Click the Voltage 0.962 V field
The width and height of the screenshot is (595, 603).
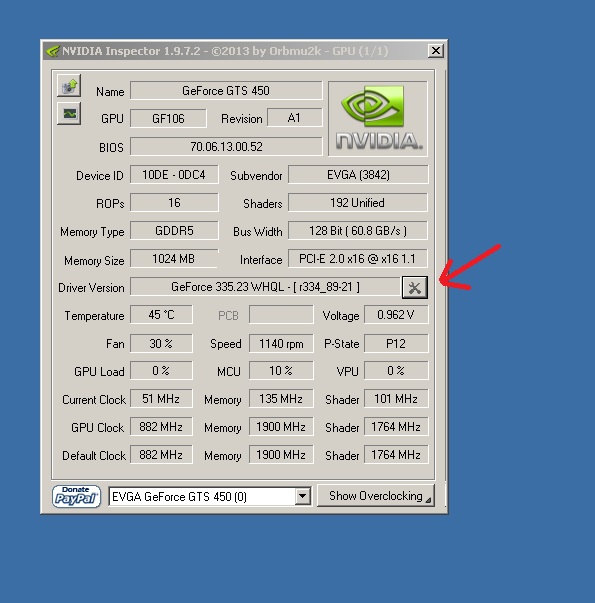(x=396, y=315)
